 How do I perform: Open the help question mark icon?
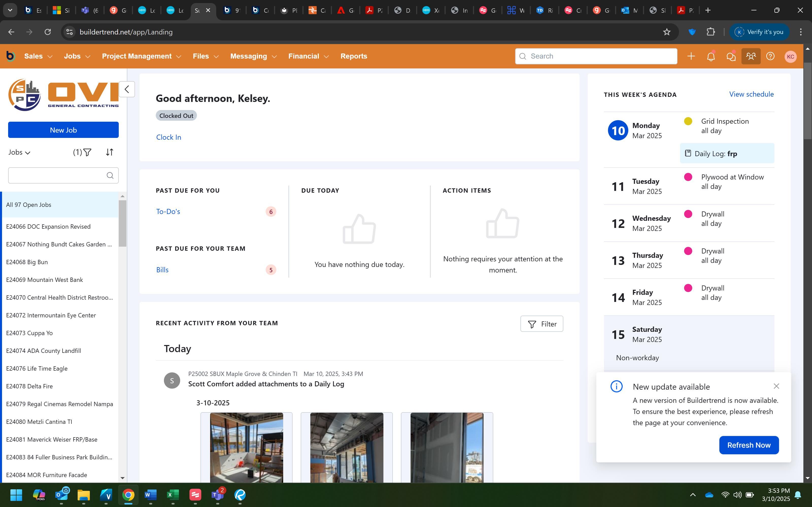tap(770, 56)
